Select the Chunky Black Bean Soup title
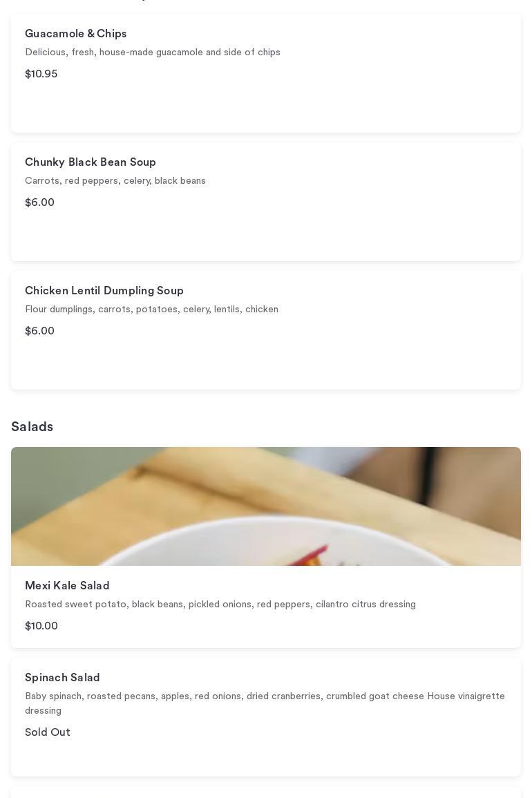Image resolution: width=532 pixels, height=798 pixels. [x=91, y=162]
